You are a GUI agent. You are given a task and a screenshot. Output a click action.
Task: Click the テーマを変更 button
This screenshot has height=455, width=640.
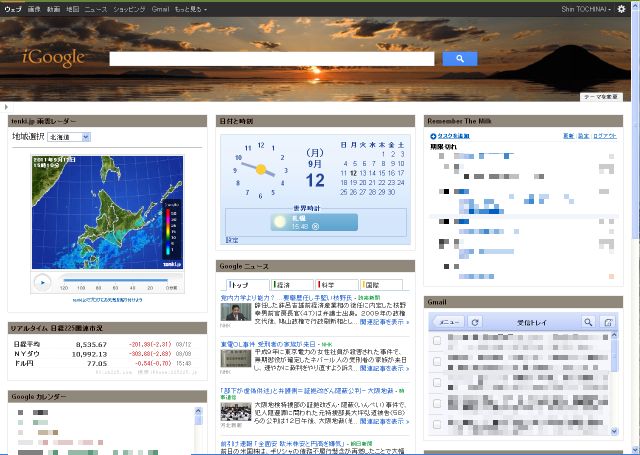coord(601,97)
